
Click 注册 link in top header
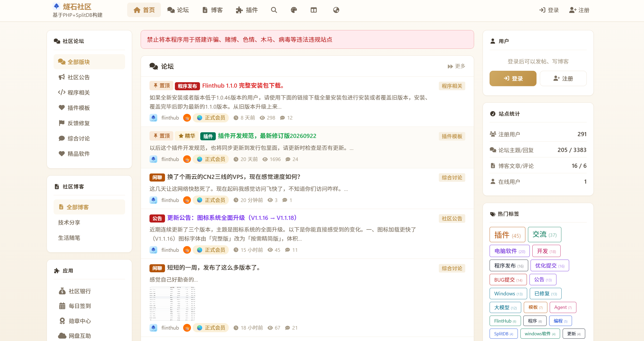coord(579,10)
